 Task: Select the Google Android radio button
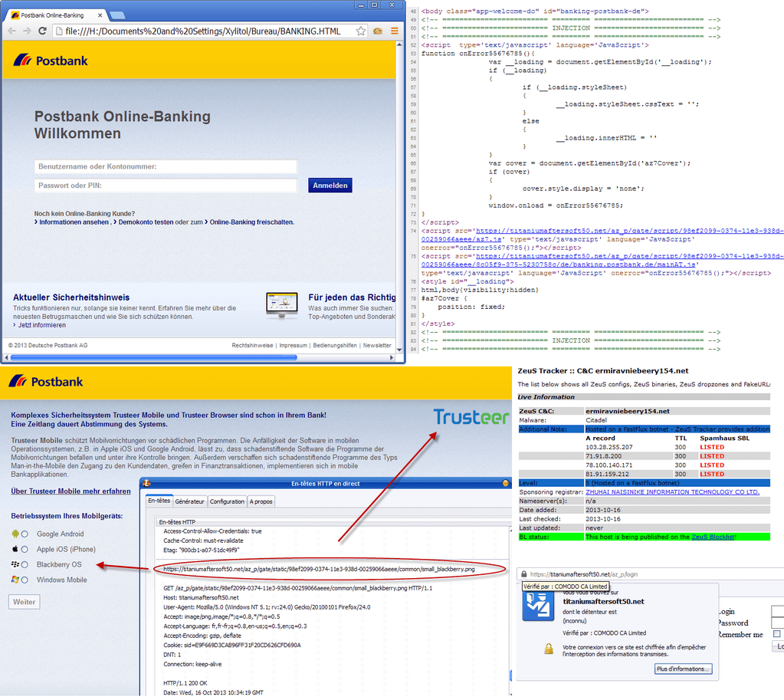coord(25,534)
